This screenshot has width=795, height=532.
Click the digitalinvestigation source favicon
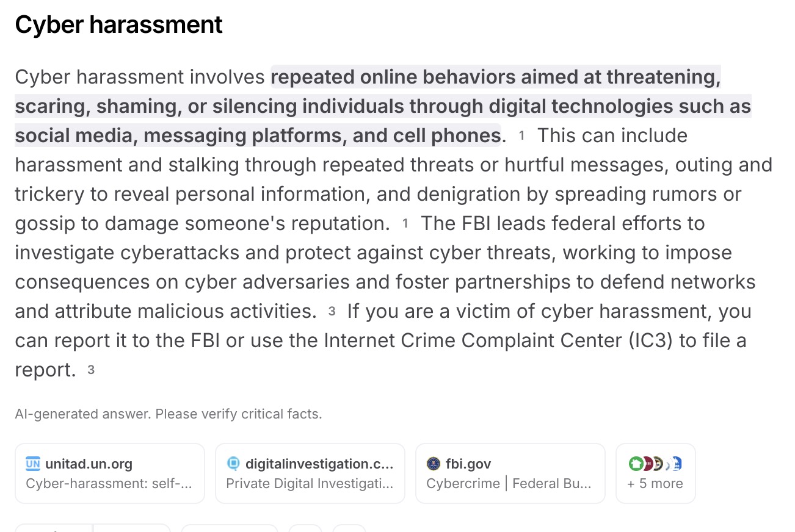(233, 464)
